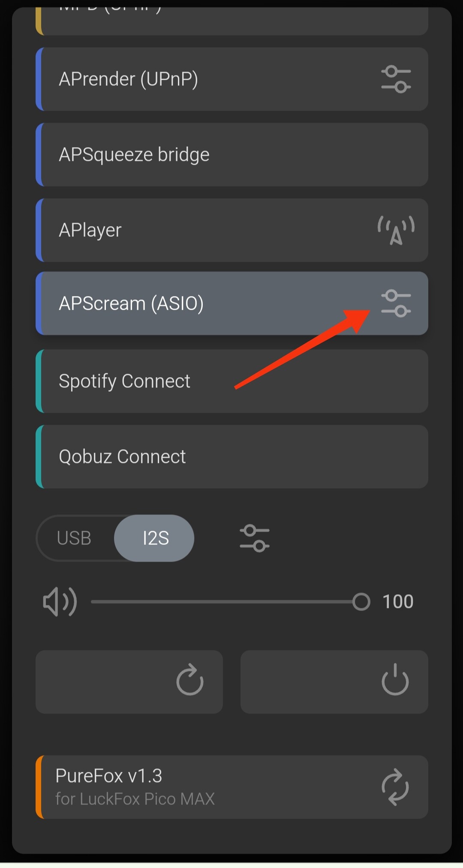Viewport: 463px width, 868px height.
Task: Click the PureFox update sync icon
Action: tap(395, 787)
